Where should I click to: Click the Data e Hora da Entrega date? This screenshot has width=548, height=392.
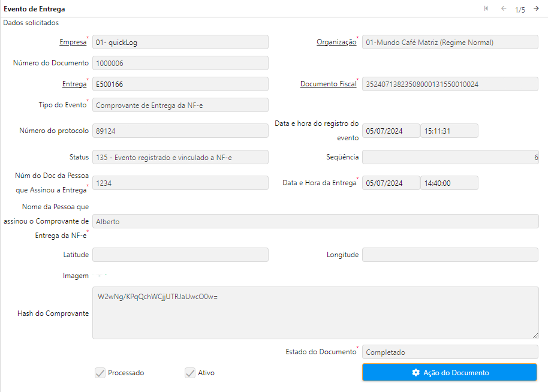[x=391, y=183]
